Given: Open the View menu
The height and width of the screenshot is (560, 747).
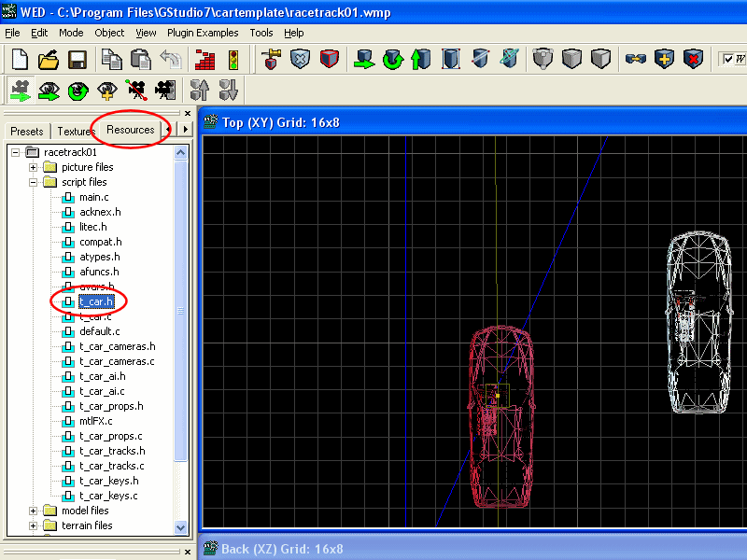Looking at the screenshot, I should point(146,33).
